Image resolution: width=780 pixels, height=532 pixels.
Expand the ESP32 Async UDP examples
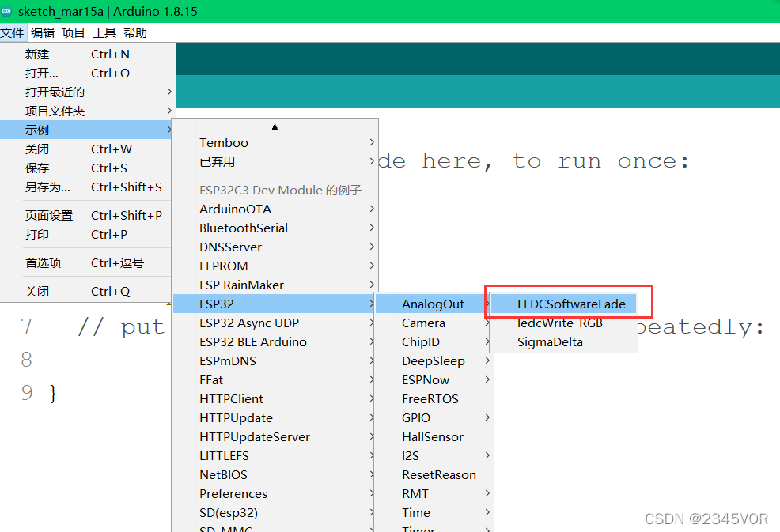pyautogui.click(x=275, y=323)
